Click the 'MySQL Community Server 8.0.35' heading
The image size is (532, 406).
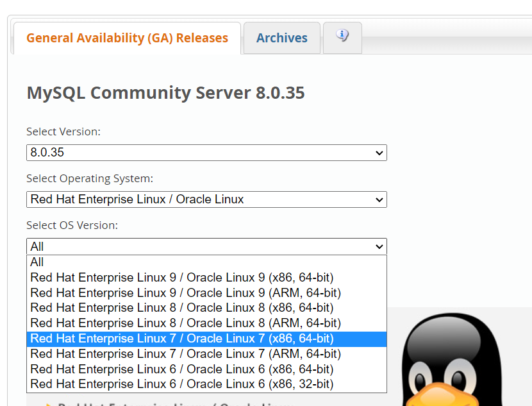165,93
